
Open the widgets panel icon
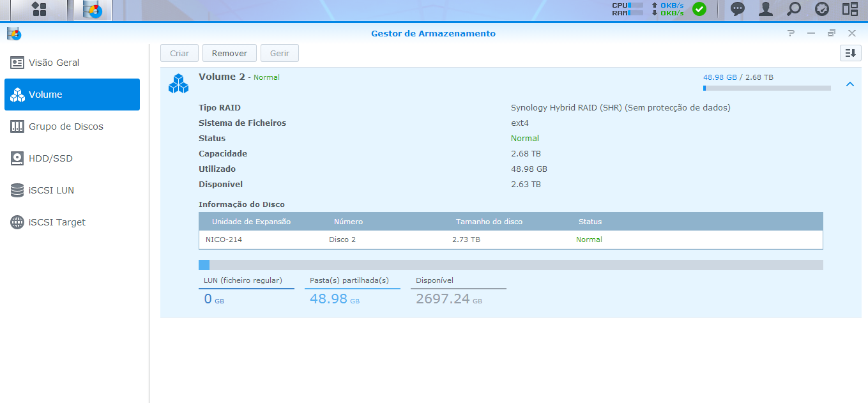849,9
